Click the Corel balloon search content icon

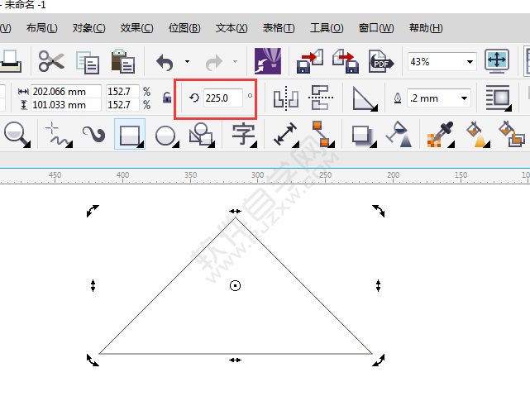pyautogui.click(x=268, y=61)
